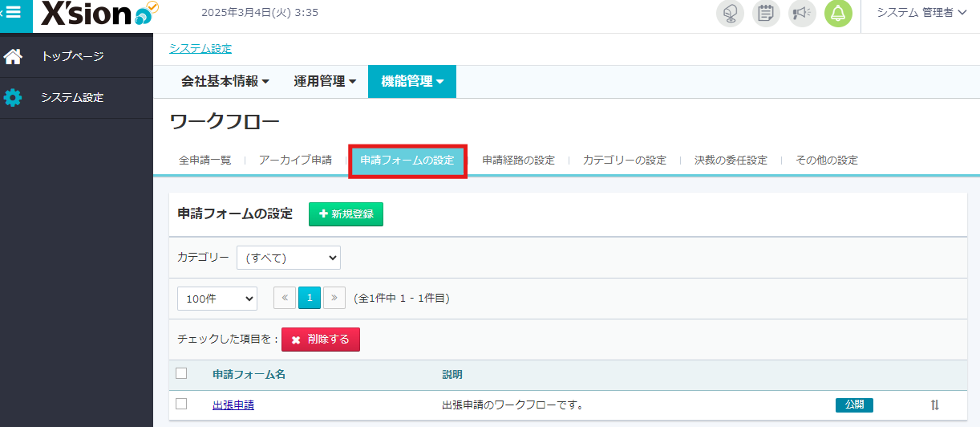
Task: Open the 出張申請 form link
Action: click(x=233, y=405)
